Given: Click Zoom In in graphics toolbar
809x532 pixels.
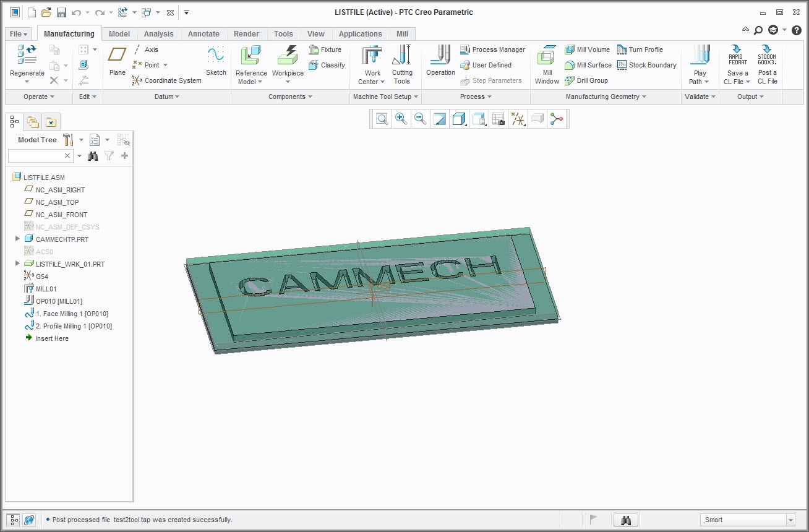Looking at the screenshot, I should [401, 119].
